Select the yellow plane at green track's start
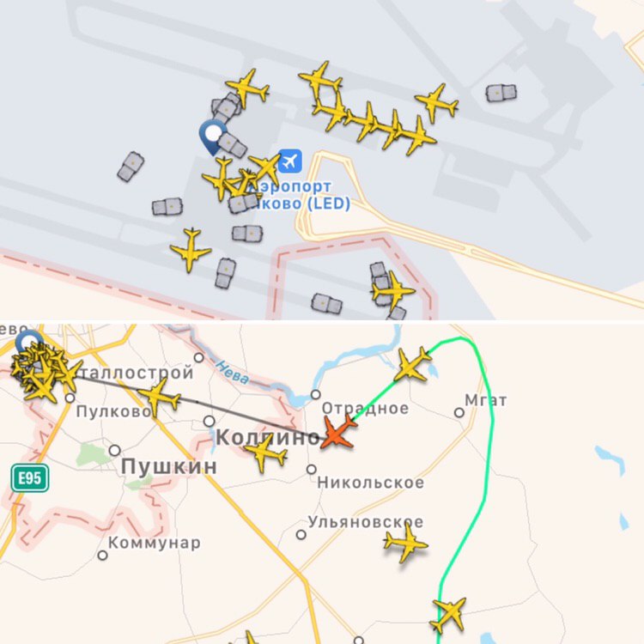This screenshot has width=644, height=644. (x=412, y=365)
